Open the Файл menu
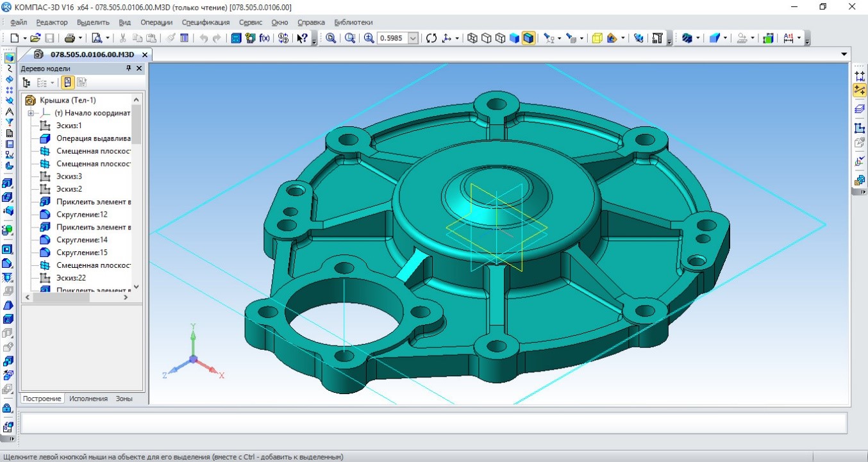The width and height of the screenshot is (868, 462). click(x=19, y=22)
